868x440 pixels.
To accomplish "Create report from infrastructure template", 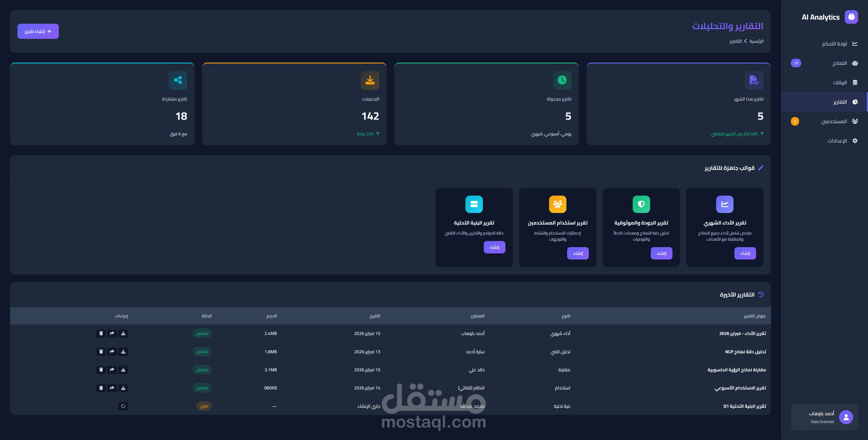I will tap(494, 247).
